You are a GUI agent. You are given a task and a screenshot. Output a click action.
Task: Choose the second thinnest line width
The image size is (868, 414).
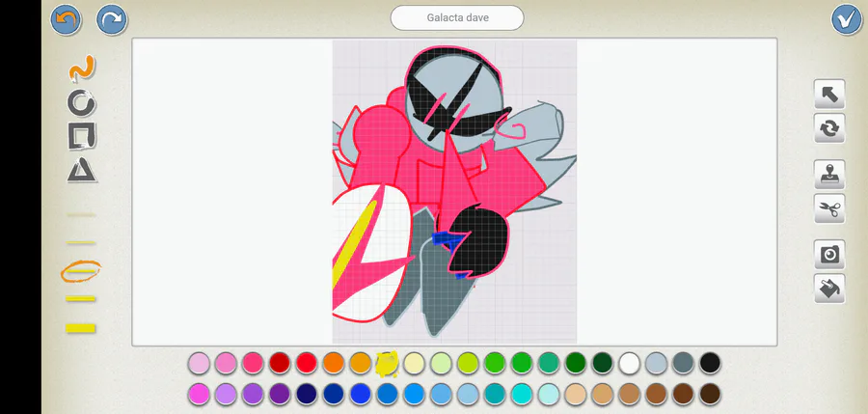click(x=81, y=243)
